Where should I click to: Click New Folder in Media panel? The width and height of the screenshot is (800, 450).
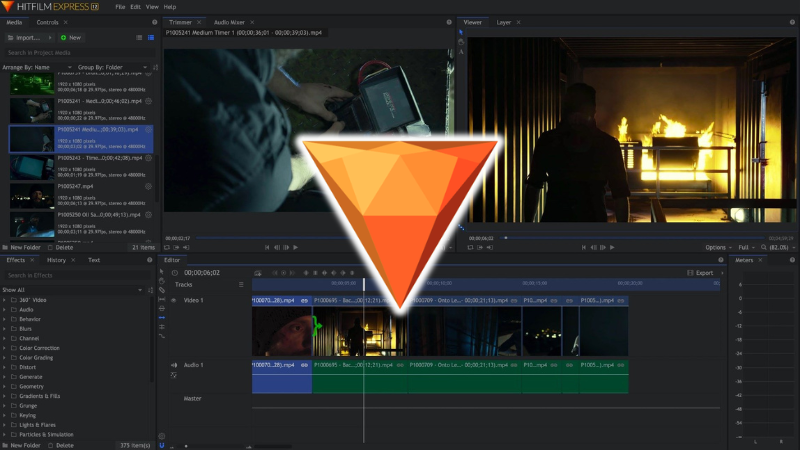[21, 247]
